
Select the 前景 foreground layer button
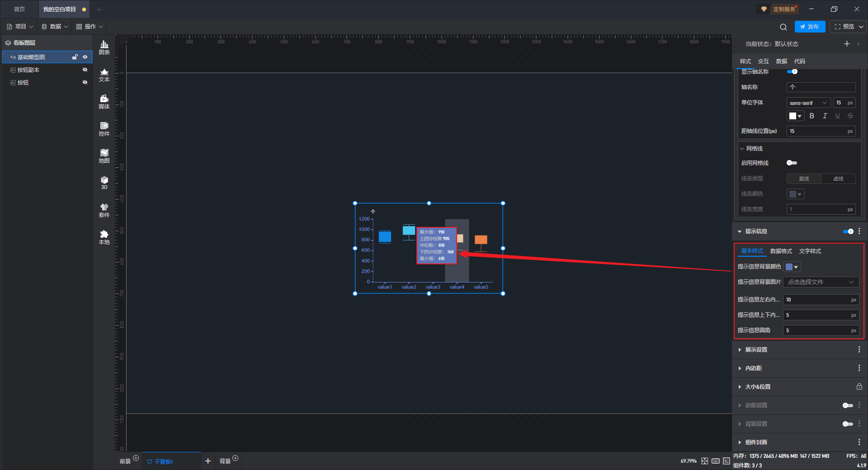(125, 461)
